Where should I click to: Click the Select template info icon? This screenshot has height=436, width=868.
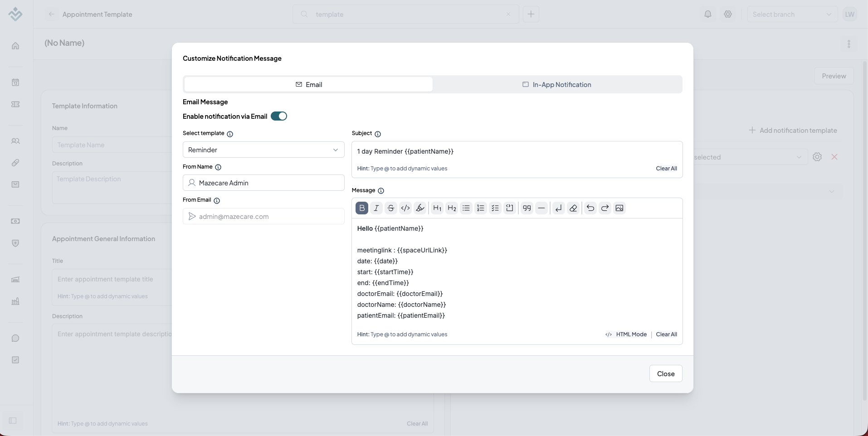[x=230, y=134]
